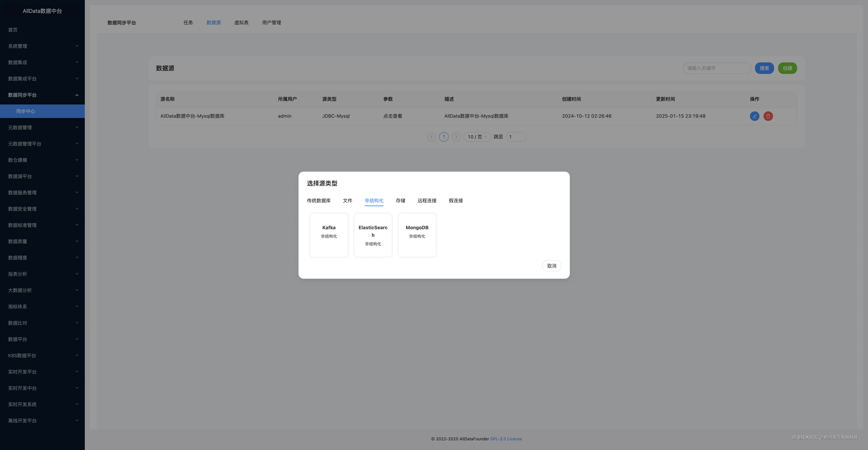
Task: Click the red delete trash icon
Action: [x=768, y=116]
